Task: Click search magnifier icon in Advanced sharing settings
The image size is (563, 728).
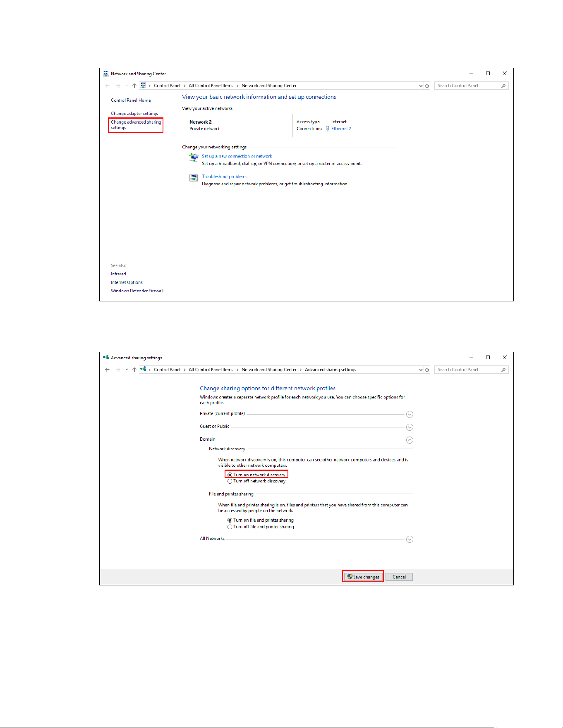Action: coord(503,370)
